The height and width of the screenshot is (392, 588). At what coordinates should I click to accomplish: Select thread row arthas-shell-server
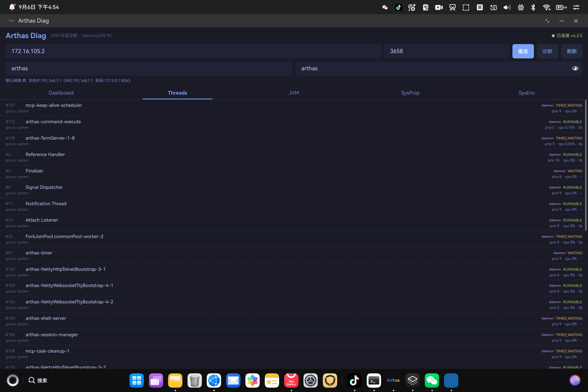pyautogui.click(x=294, y=321)
